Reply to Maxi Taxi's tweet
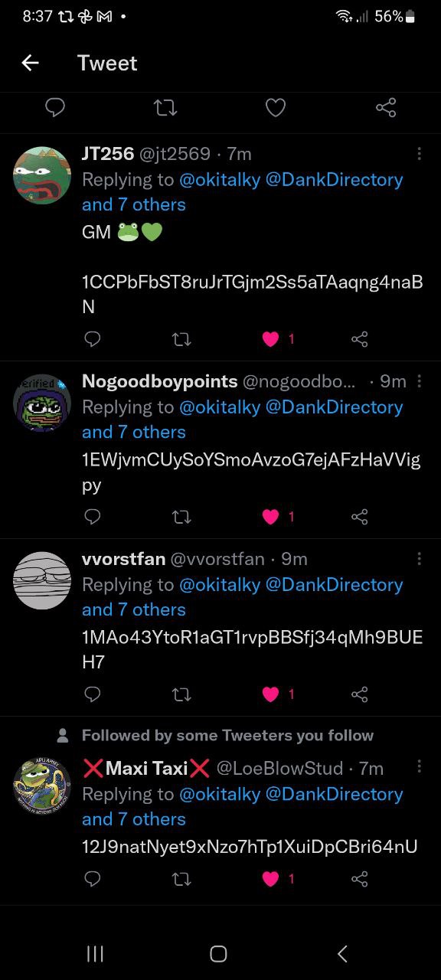 coord(92,878)
